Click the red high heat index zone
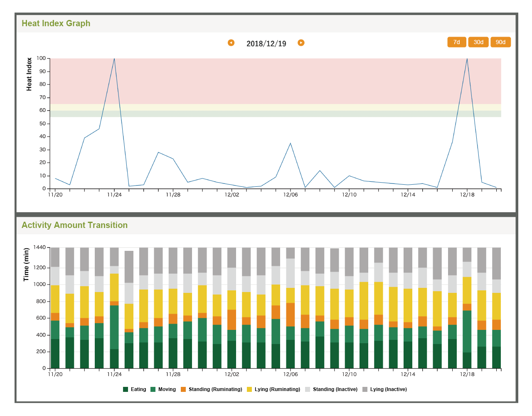532x416 pixels. point(274,81)
